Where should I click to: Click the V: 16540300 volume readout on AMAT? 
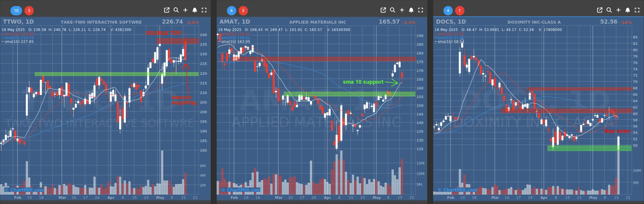point(338,30)
